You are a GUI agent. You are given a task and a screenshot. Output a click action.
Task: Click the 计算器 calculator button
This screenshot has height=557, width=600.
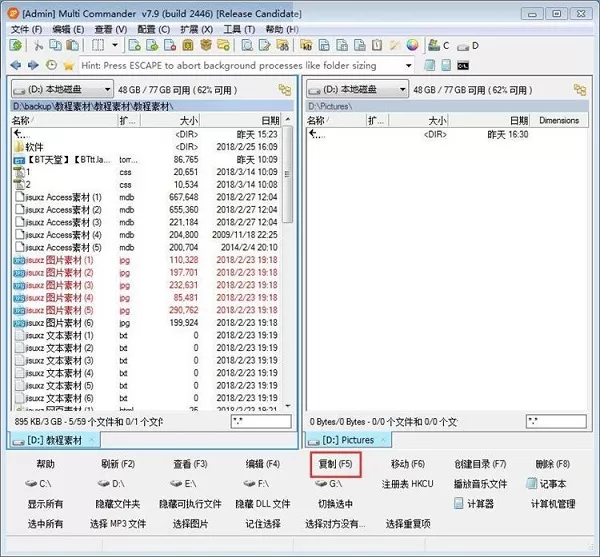pos(474,504)
